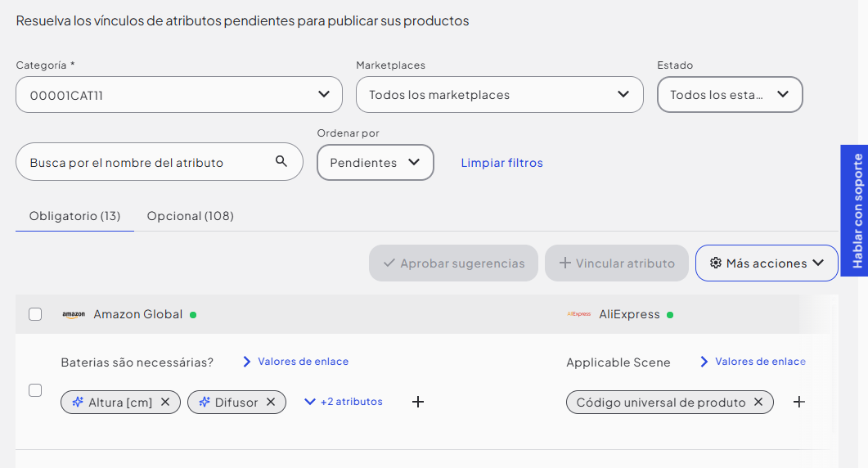Click the Limpiar filtros link

point(502,163)
